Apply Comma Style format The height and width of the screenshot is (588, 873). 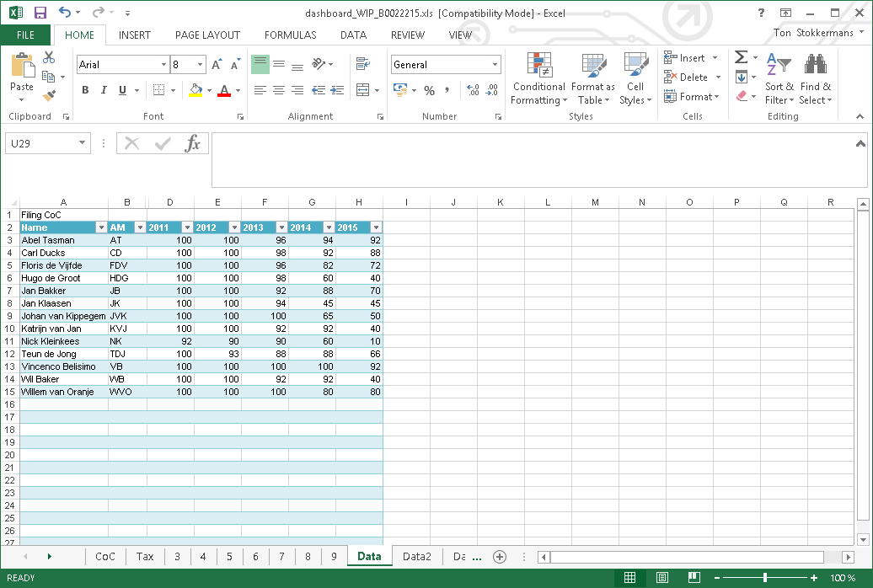point(447,90)
